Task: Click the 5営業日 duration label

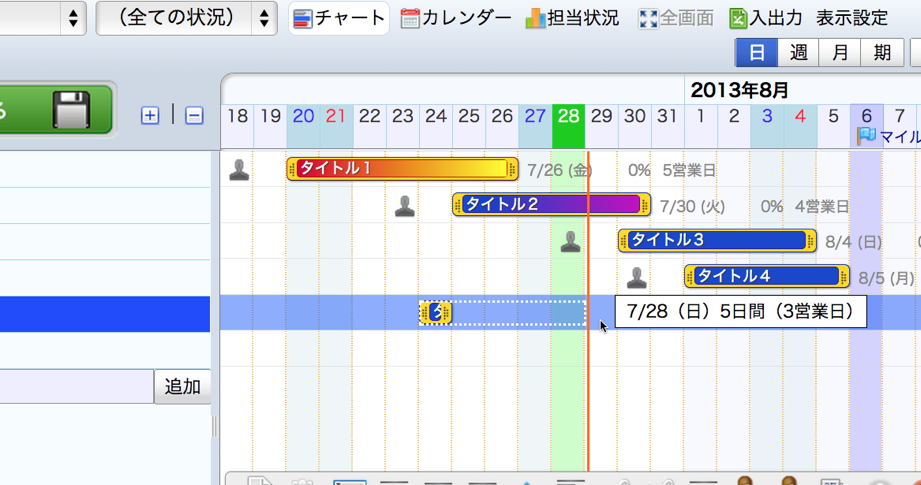Action: click(x=689, y=170)
